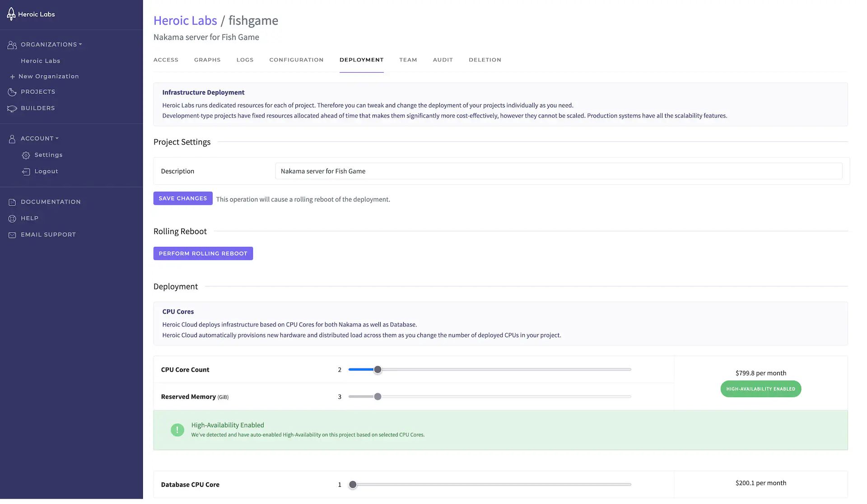This screenshot has width=867, height=504.
Task: Open account Settings link
Action: click(x=48, y=155)
